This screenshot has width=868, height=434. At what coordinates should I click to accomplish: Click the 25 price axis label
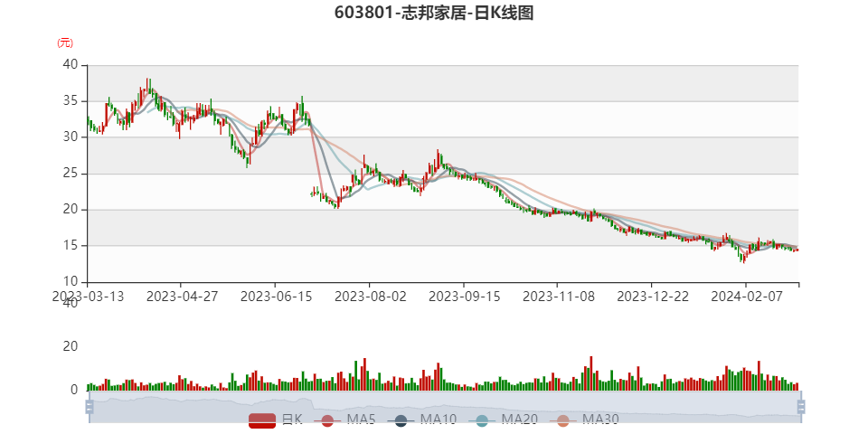point(70,174)
